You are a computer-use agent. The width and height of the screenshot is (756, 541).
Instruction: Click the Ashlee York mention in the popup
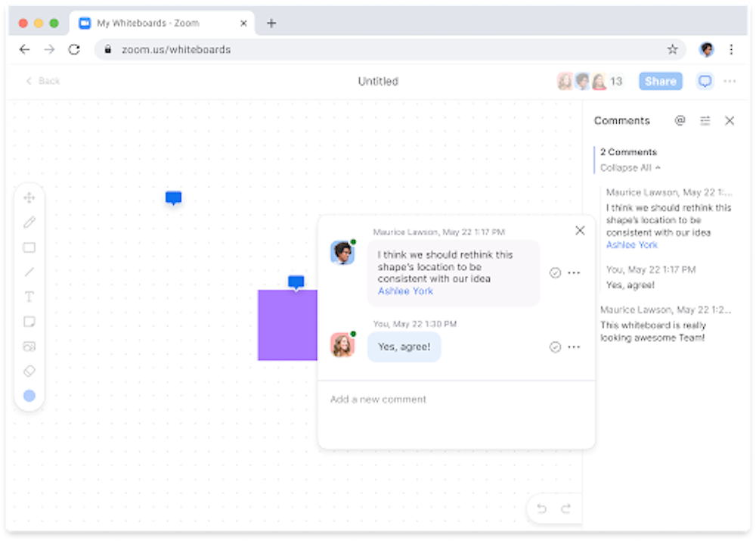[x=405, y=291]
